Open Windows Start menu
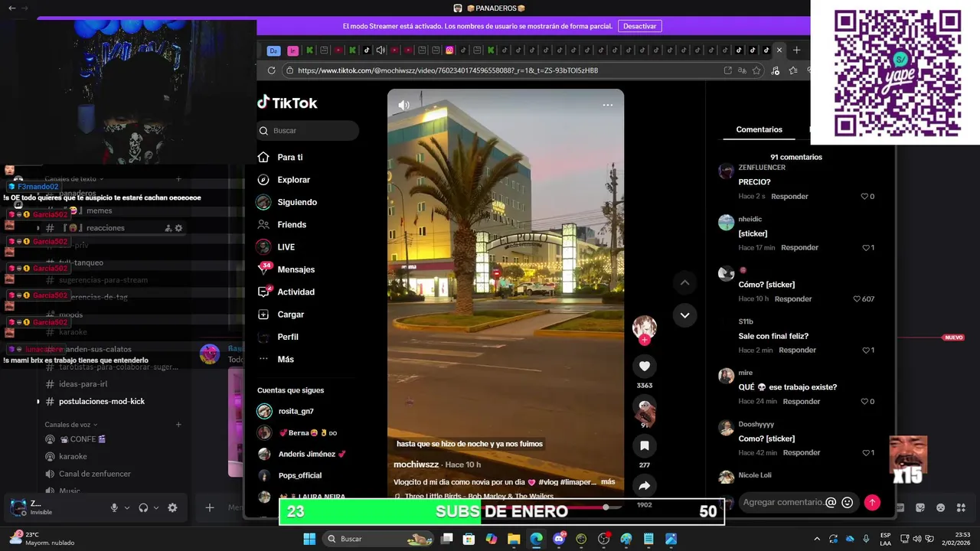Viewport: 980px width, 551px height. (309, 539)
